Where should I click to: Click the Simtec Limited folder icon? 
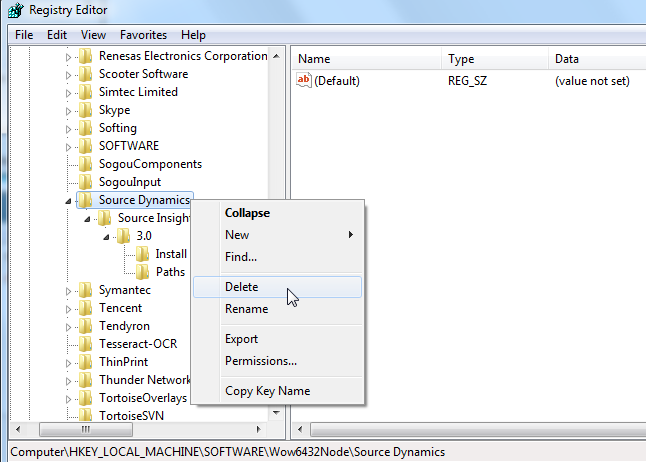pyautogui.click(x=86, y=92)
